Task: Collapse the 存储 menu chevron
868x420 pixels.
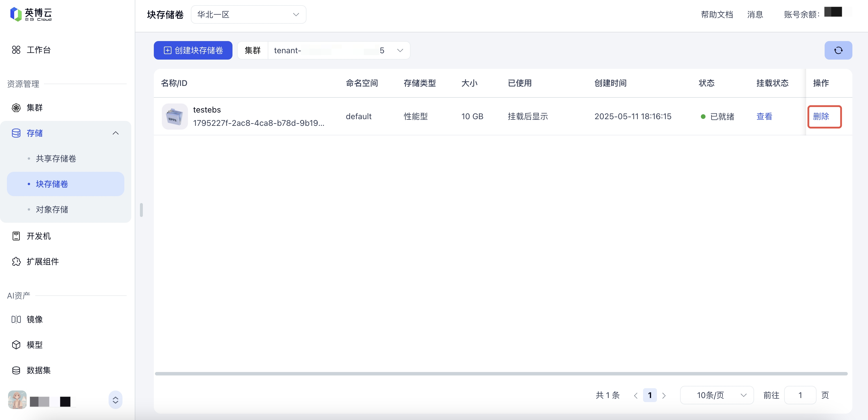Action: (116, 133)
